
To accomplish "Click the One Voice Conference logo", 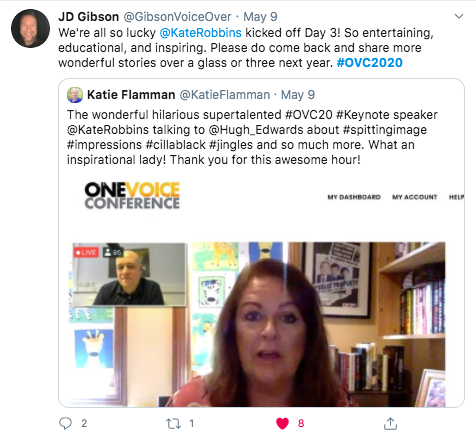I will click(132, 195).
